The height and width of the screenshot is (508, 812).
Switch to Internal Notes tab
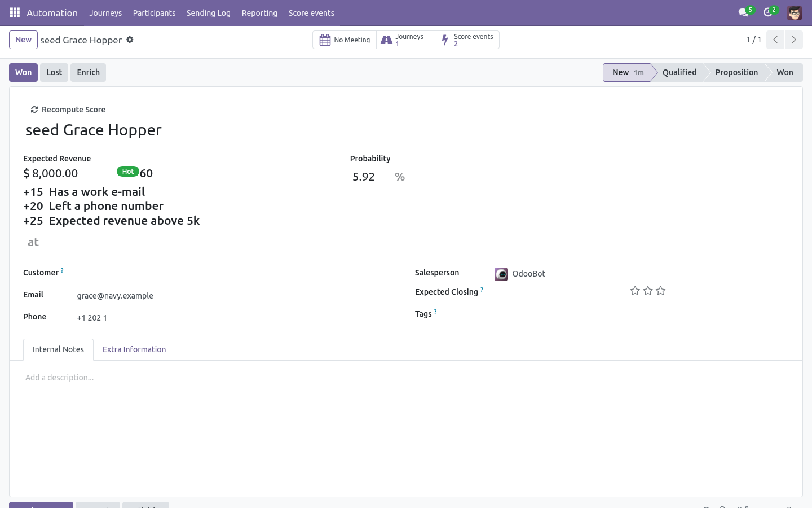58,349
